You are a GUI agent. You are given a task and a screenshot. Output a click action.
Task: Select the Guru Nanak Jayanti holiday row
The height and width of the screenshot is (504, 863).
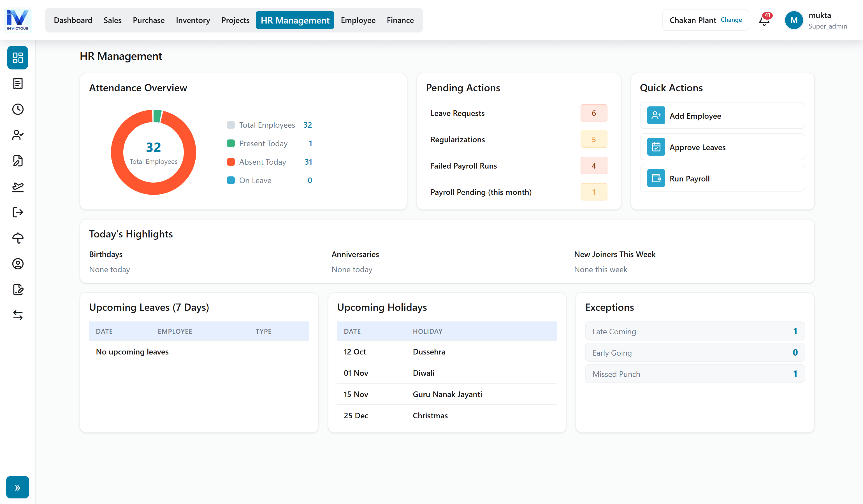coord(447,394)
